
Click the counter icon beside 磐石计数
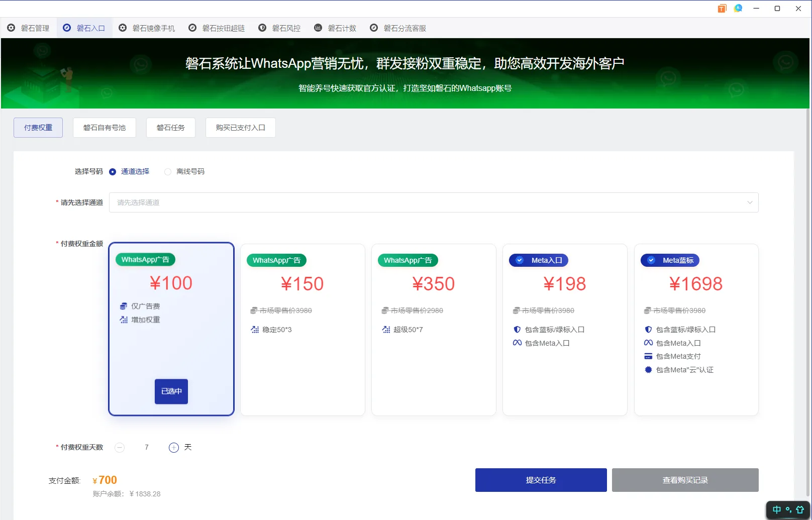(318, 28)
